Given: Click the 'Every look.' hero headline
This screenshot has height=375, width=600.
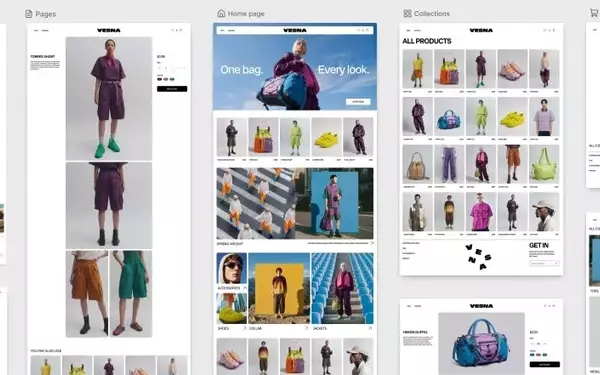Looking at the screenshot, I should 343,70.
